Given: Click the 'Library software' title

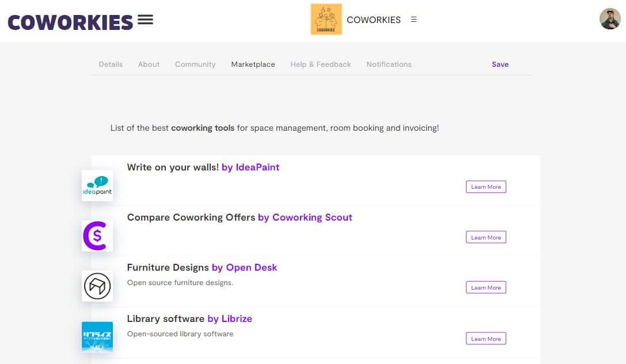Looking at the screenshot, I should pos(166,318).
